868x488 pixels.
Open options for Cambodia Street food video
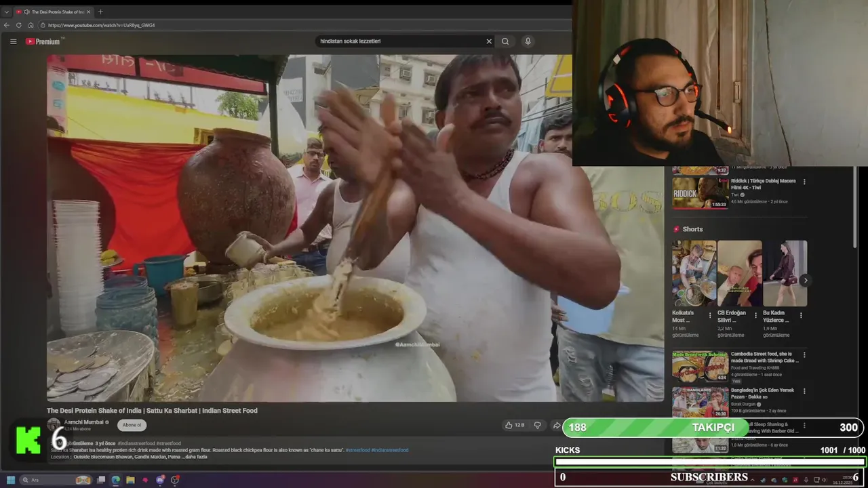(x=804, y=354)
